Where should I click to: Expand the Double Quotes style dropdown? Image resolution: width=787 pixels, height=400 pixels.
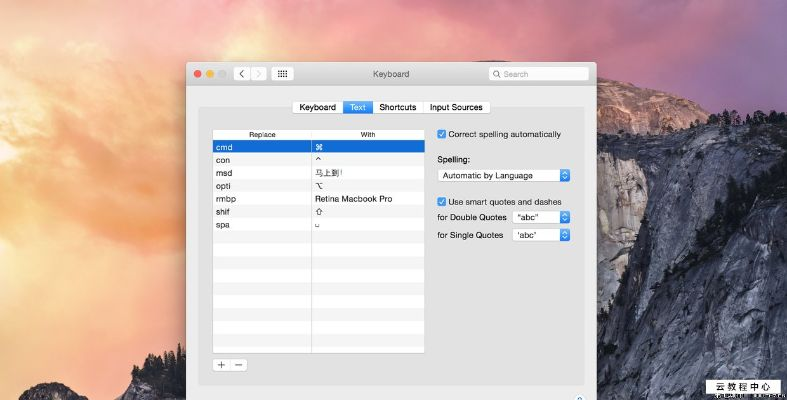[x=541, y=217]
